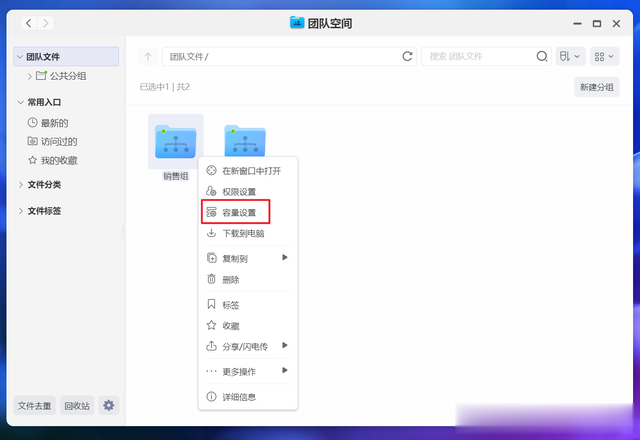Screen dimensions: 640x440
Task: Click the info icon beside 详细信息
Action: pos(211,396)
